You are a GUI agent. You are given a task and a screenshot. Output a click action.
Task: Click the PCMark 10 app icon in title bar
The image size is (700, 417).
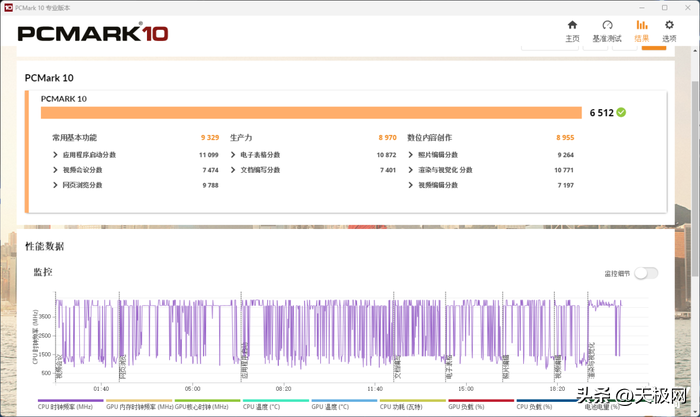[8, 7]
